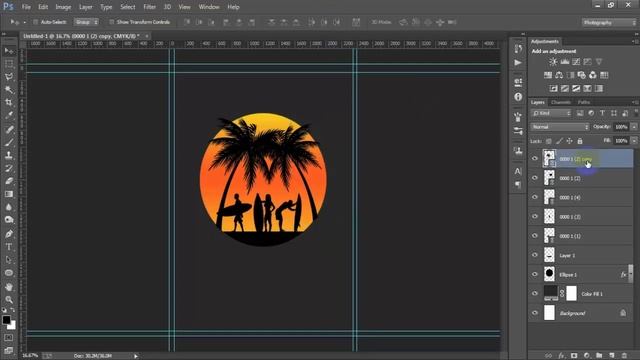640x360 pixels.
Task: Select the Blur tool
Action: pyautogui.click(x=9, y=207)
